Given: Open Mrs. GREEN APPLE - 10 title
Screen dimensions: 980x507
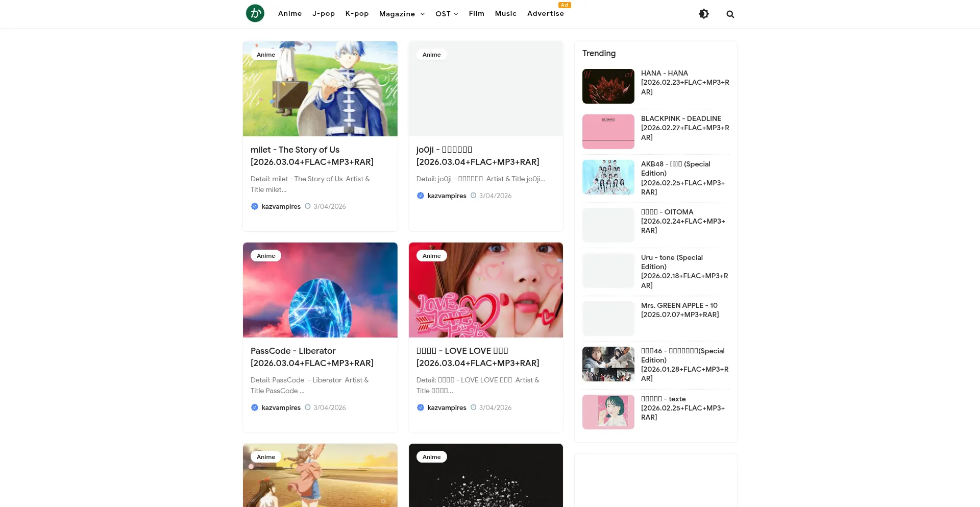Looking at the screenshot, I should (x=680, y=310).
